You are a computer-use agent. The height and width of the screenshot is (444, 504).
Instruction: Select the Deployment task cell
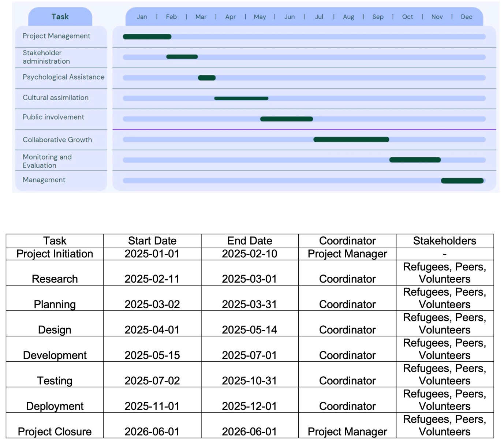pos(55,400)
